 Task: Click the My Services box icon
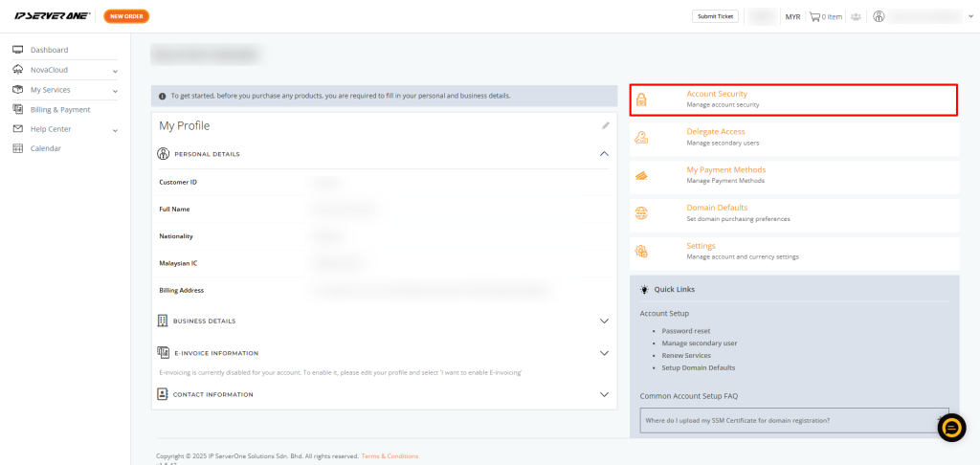coord(18,89)
